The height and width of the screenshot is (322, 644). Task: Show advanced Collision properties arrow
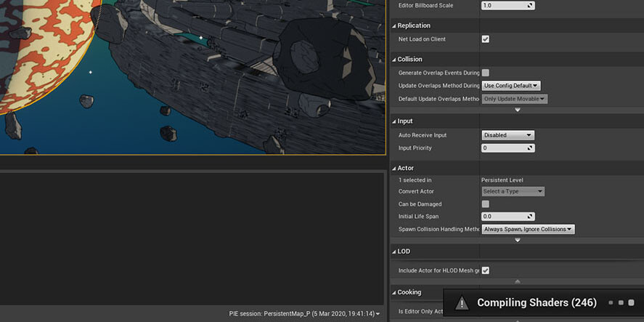[x=518, y=110]
